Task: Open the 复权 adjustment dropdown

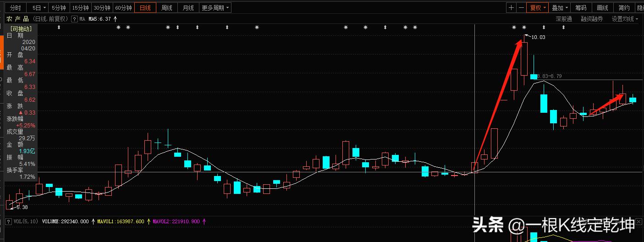Action: [538, 8]
